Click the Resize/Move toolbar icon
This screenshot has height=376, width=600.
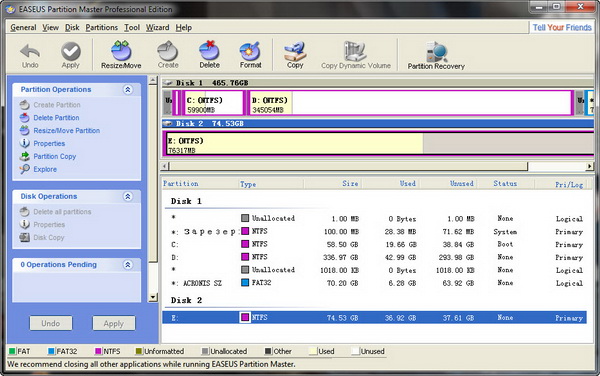(x=121, y=55)
